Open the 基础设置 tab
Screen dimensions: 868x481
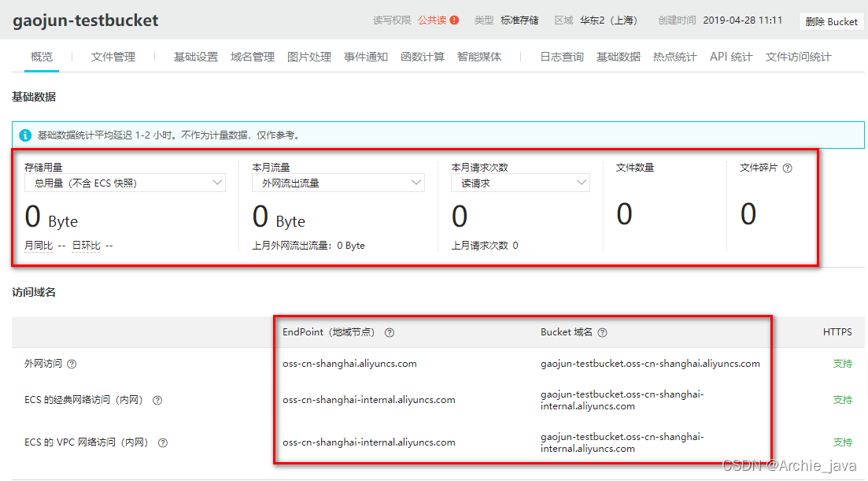[196, 57]
